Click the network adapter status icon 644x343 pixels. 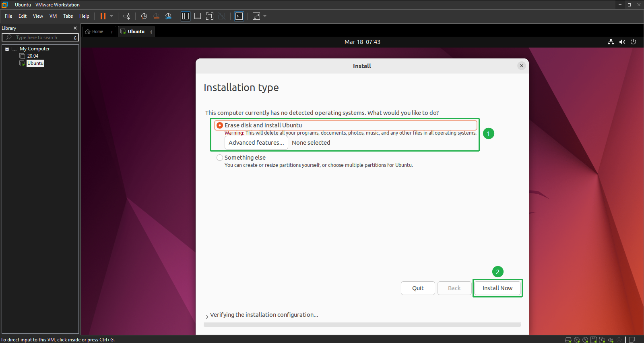tap(602, 340)
